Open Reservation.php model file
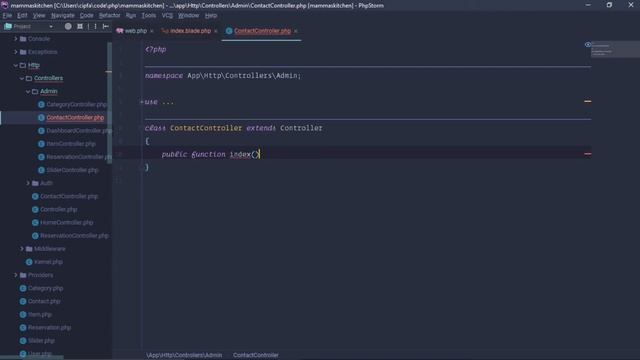Screen dimensions: 640x360 pyautogui.click(x=49, y=327)
